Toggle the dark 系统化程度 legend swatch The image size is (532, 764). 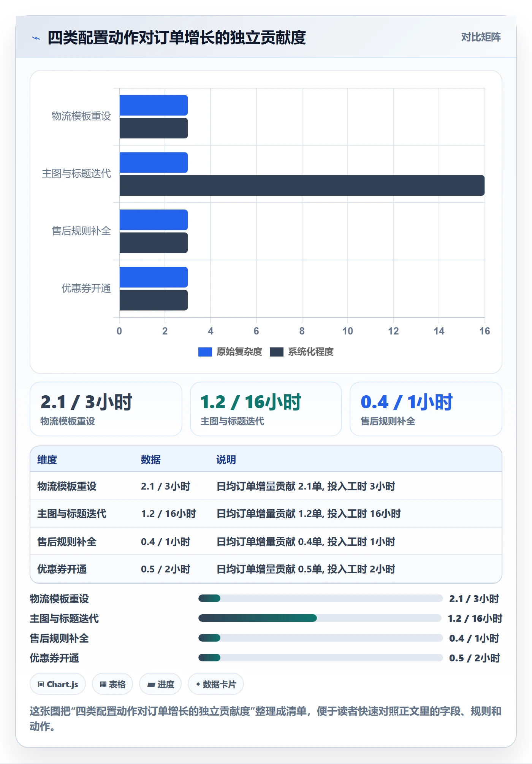click(276, 352)
